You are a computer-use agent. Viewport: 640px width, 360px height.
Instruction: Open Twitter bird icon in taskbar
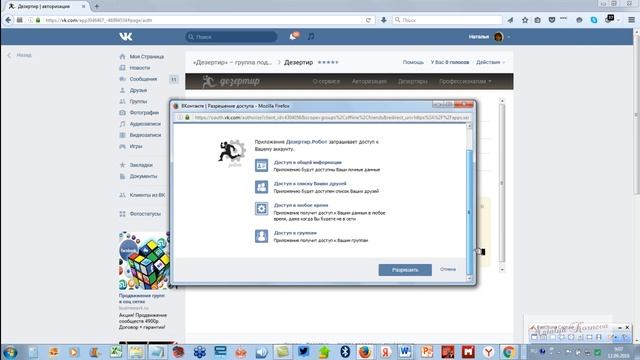(x=303, y=351)
